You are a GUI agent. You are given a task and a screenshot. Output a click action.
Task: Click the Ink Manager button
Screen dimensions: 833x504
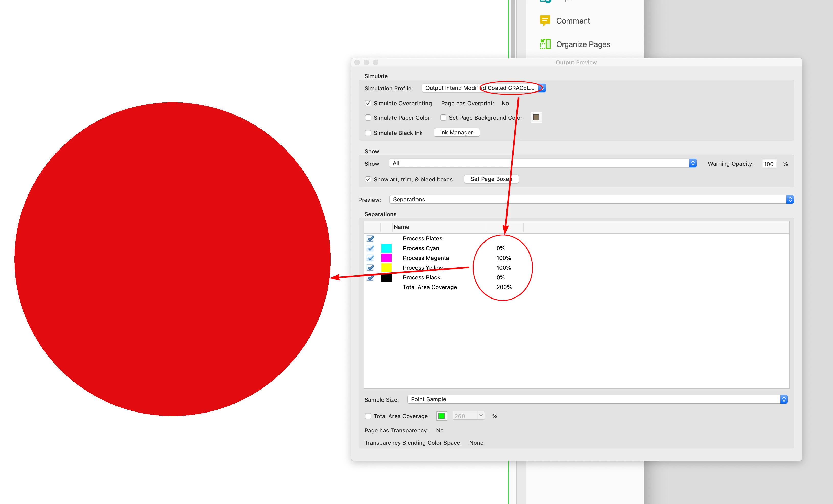coord(456,132)
